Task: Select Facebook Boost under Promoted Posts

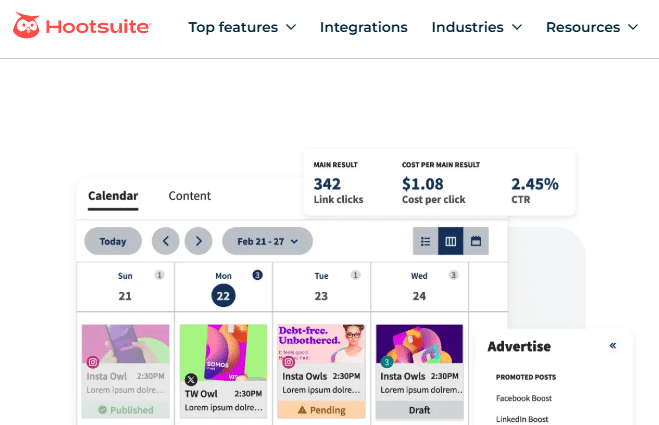Action: click(x=524, y=398)
